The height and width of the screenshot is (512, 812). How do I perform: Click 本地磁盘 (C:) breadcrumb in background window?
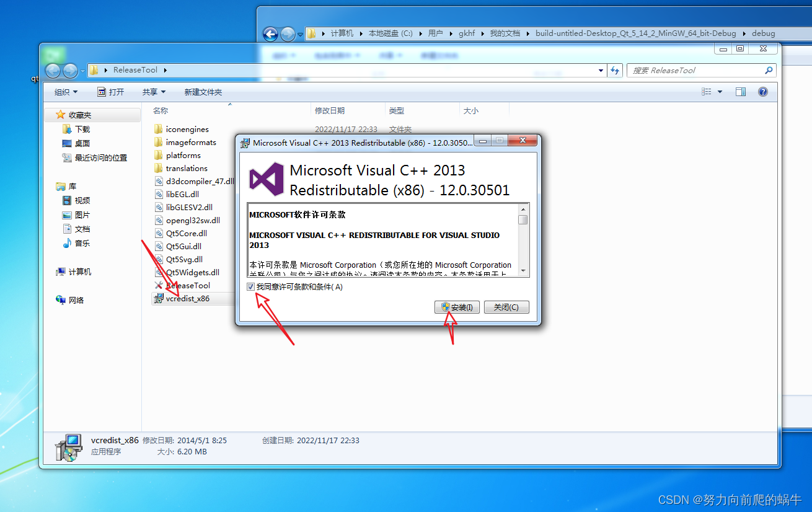click(x=391, y=33)
